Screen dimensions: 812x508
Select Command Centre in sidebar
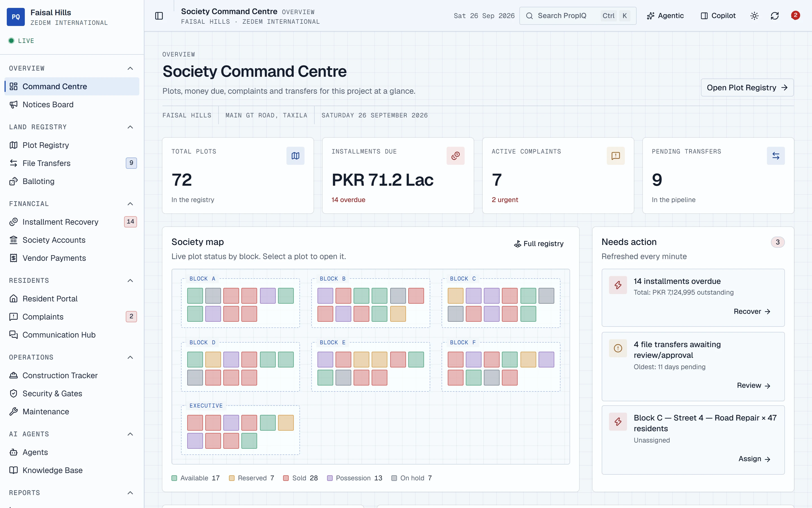click(x=72, y=86)
